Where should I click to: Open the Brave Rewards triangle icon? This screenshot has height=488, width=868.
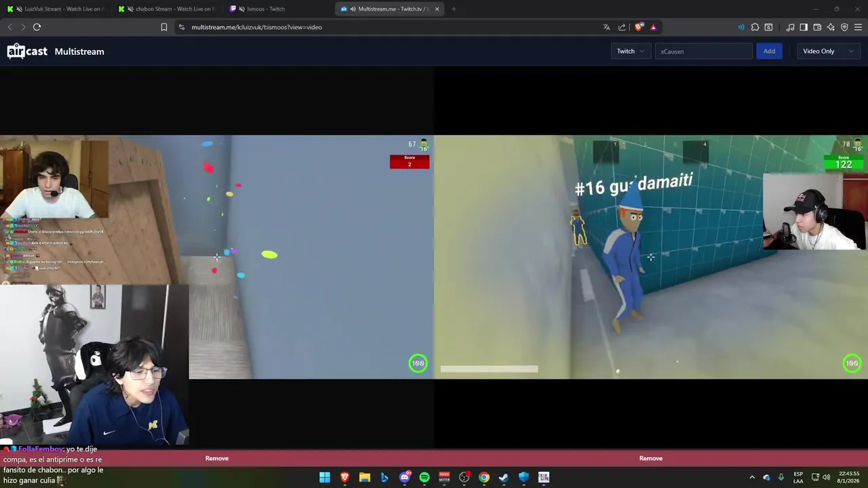click(653, 27)
